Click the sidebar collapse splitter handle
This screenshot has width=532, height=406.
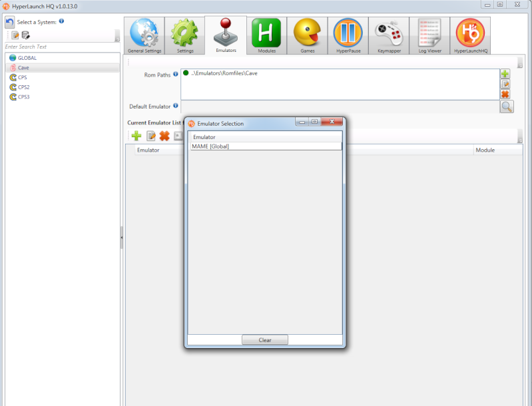(x=121, y=238)
